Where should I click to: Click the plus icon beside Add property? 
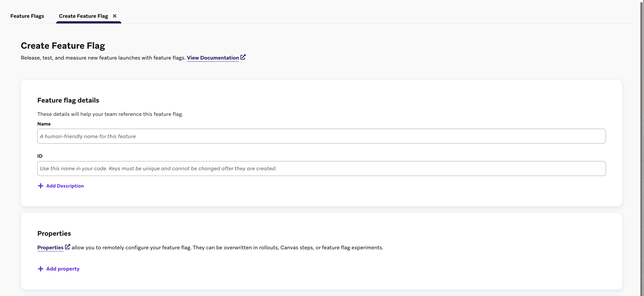coord(40,269)
